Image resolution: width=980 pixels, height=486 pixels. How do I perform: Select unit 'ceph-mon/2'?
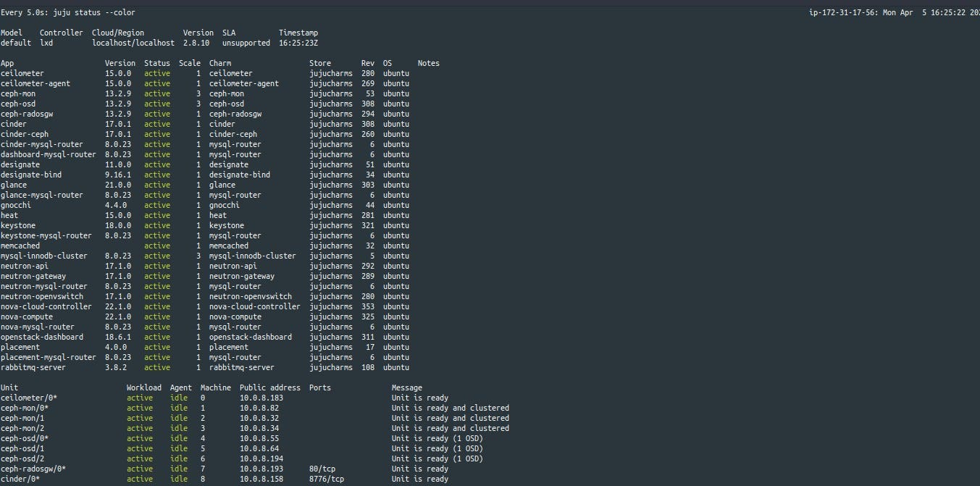[x=22, y=428]
